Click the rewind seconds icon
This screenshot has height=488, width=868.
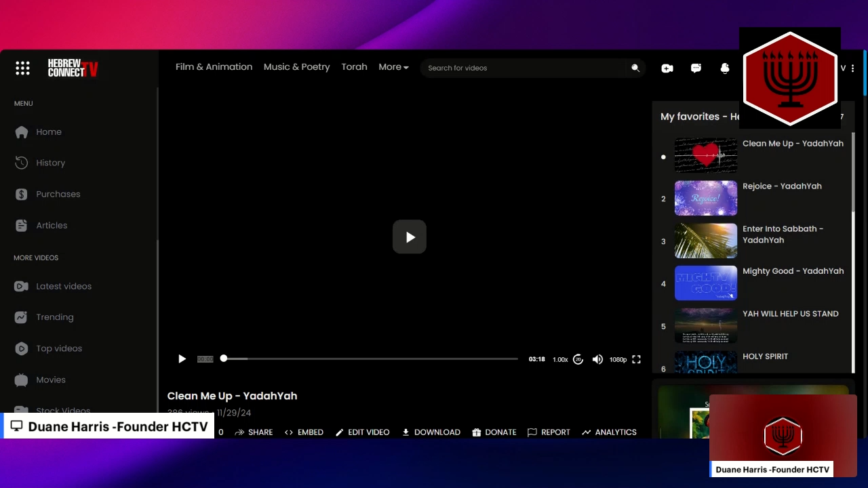tap(578, 359)
